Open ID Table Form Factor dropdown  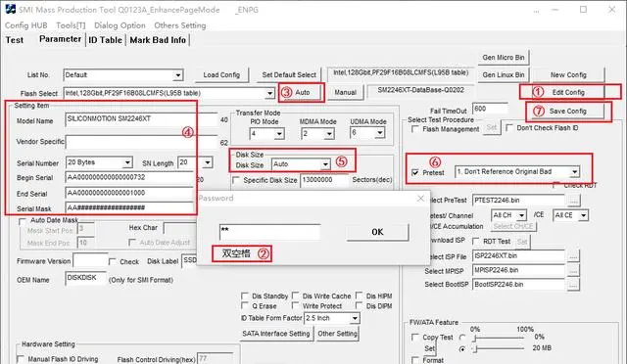click(x=355, y=318)
